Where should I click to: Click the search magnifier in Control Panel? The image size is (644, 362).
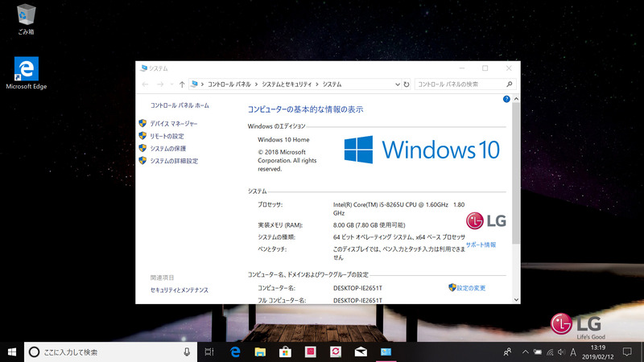pos(510,84)
